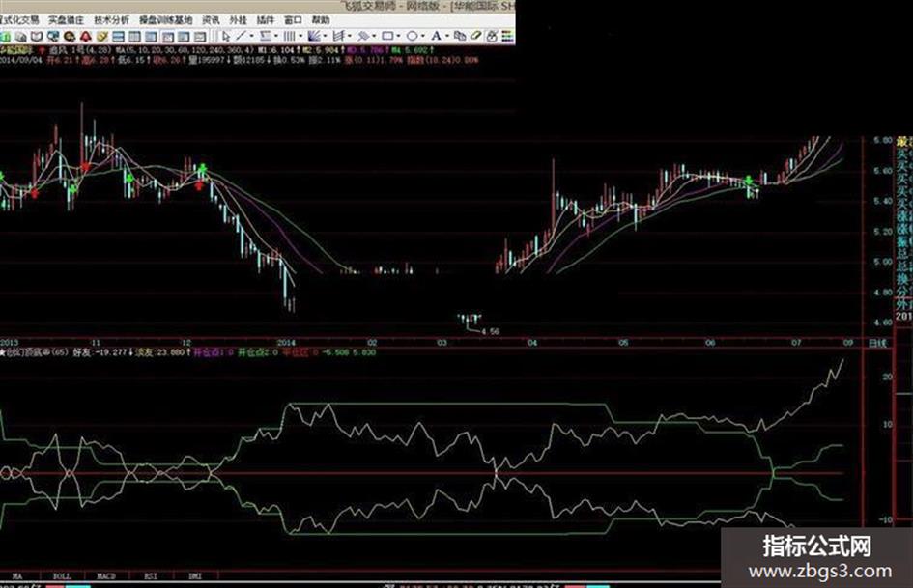This screenshot has width=913, height=588.
Task: Select the horizontal levels retracement tool
Action: coord(266,36)
